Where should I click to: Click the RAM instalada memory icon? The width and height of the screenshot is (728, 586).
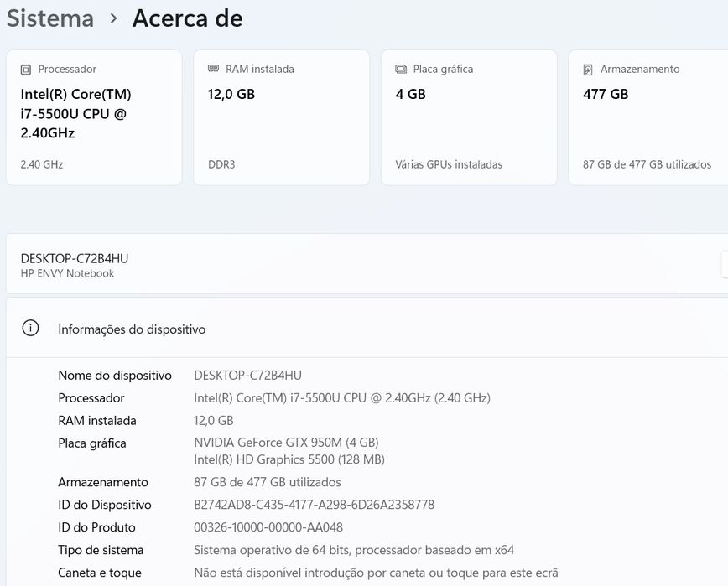213,69
